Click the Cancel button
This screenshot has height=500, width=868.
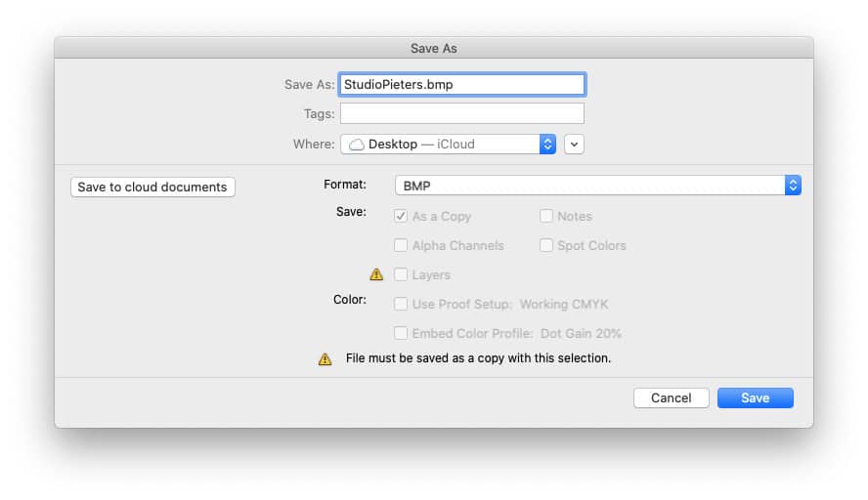point(671,398)
